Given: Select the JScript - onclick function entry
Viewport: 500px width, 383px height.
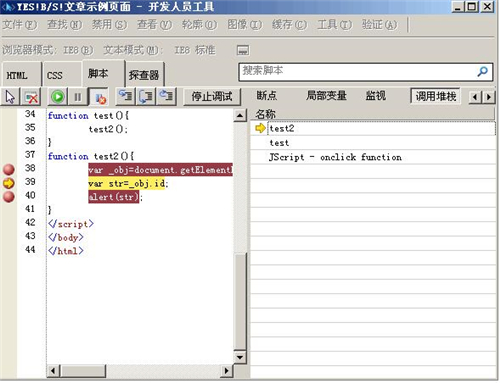Looking at the screenshot, I should 373,157.
